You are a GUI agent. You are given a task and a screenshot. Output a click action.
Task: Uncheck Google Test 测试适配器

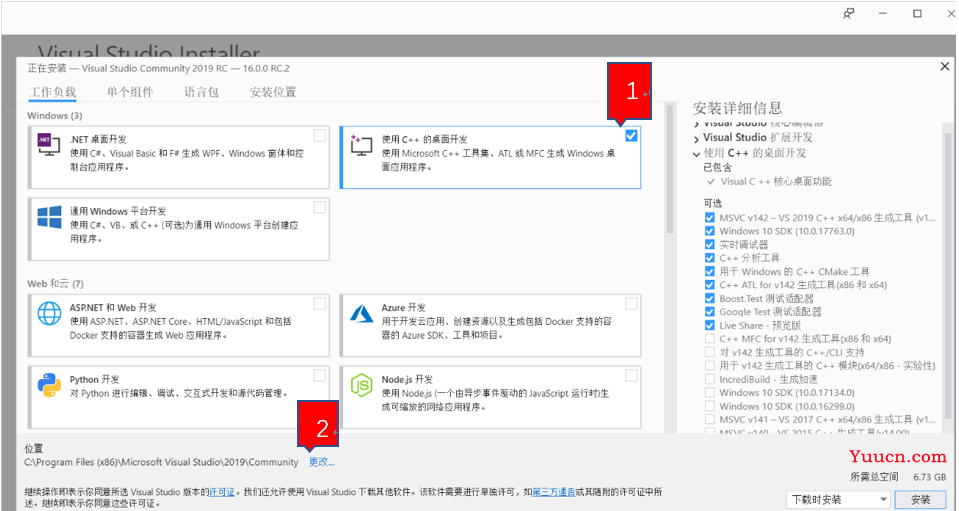[709, 312]
